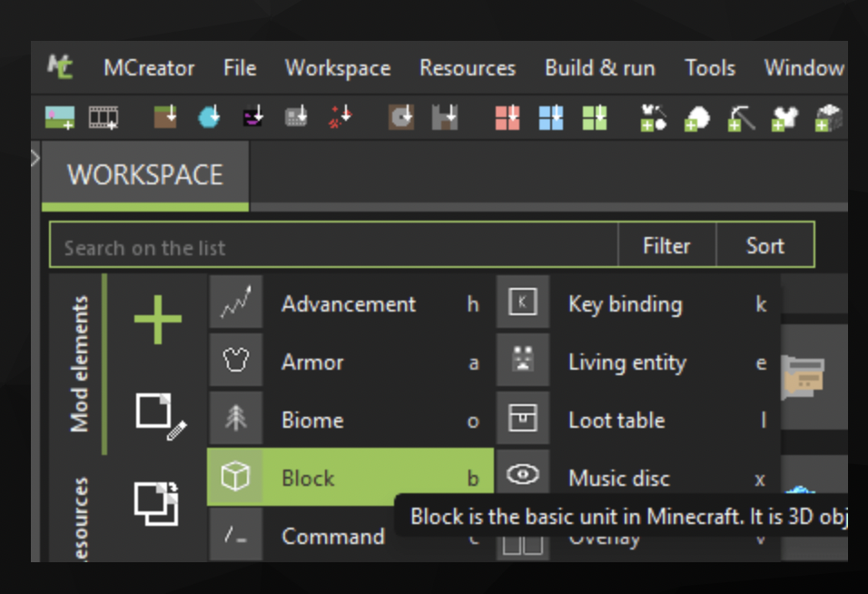
Task: Switch to the WORKSPACE tab
Action: (145, 175)
